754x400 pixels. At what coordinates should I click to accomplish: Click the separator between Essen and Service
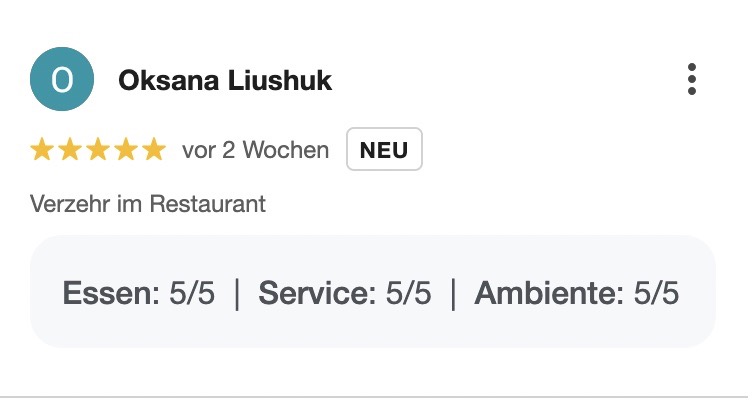click(237, 294)
